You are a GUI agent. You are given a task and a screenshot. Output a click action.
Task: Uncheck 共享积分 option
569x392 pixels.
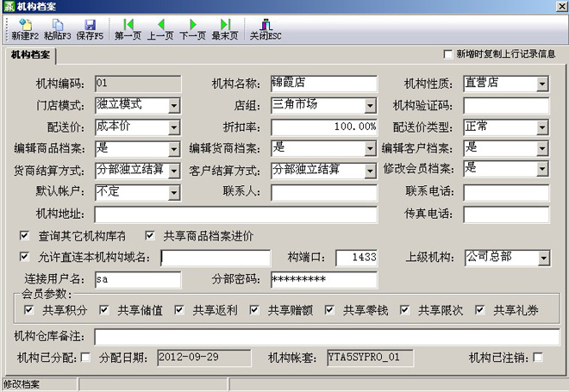(28, 310)
